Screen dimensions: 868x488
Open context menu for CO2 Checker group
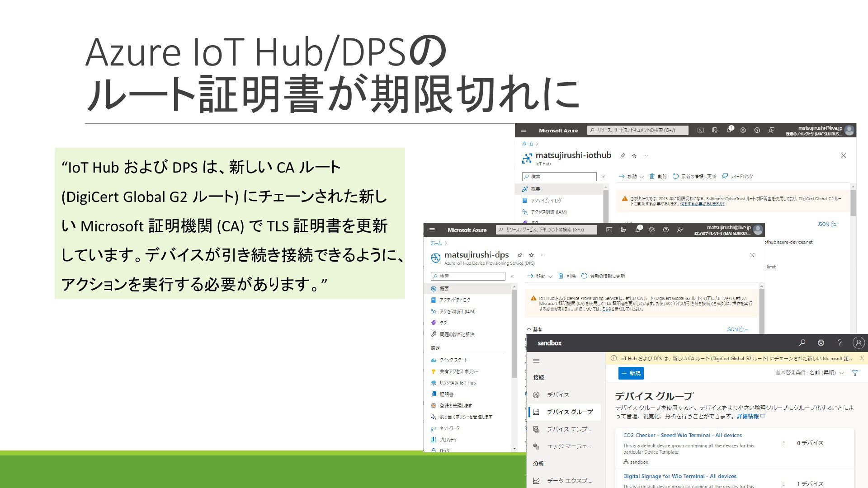(784, 443)
